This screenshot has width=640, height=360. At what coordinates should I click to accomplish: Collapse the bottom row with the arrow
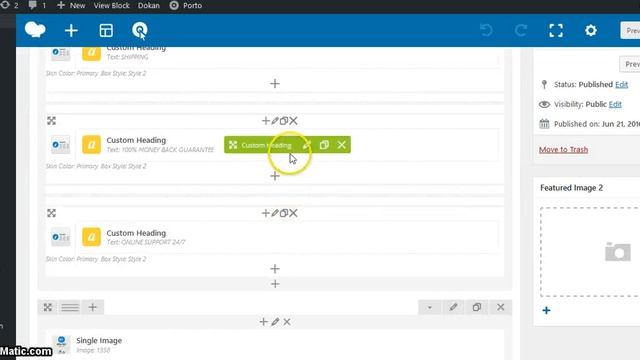[429, 307]
